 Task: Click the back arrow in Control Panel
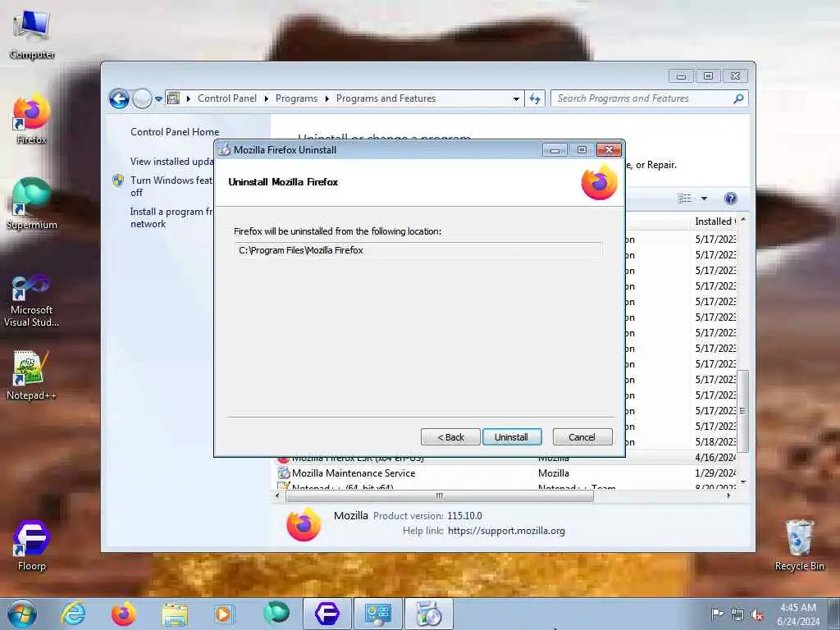[x=119, y=99]
